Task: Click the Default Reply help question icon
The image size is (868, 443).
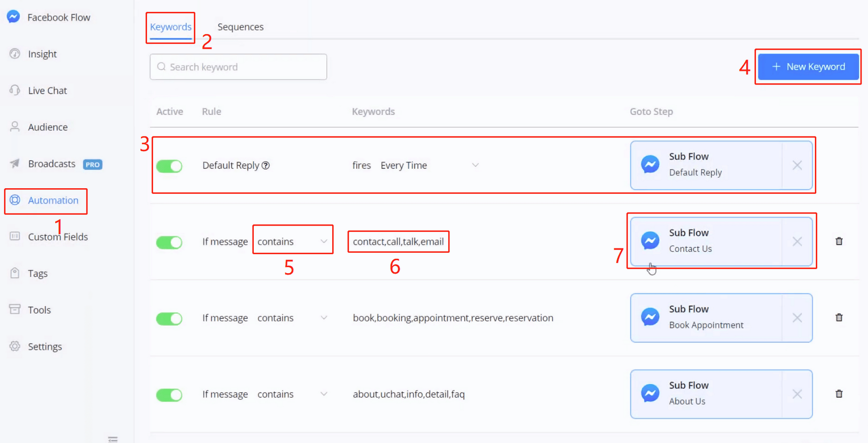Action: pos(266,165)
